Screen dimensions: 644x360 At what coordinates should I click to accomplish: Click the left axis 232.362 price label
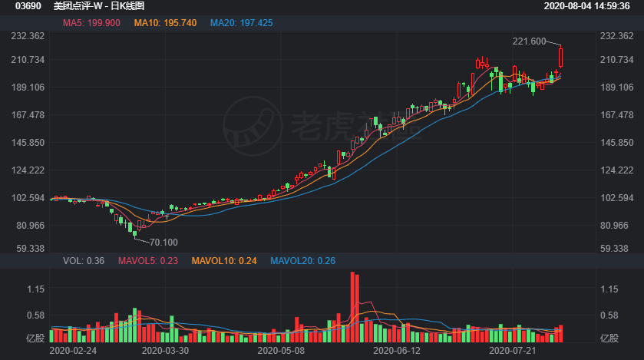pyautogui.click(x=28, y=36)
